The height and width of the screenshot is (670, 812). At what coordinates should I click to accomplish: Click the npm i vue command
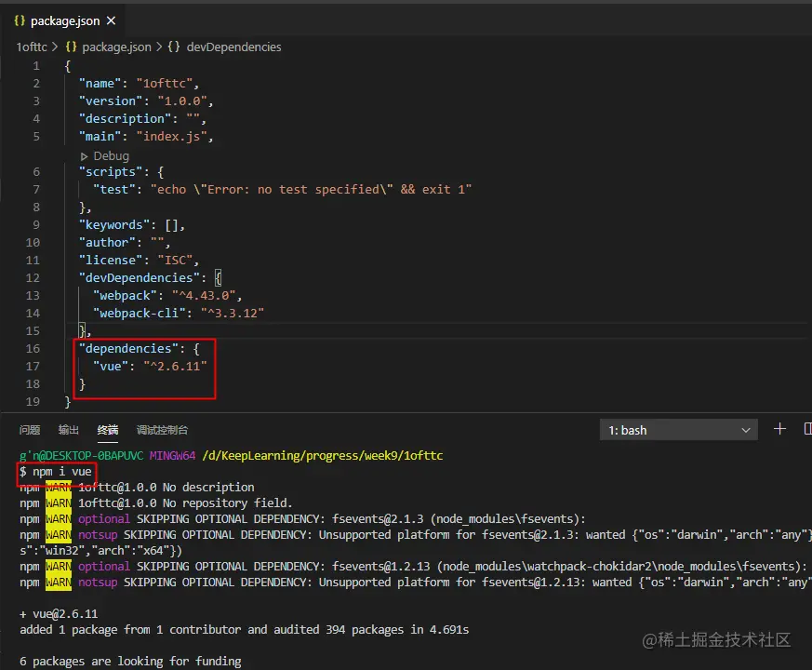(x=62, y=472)
